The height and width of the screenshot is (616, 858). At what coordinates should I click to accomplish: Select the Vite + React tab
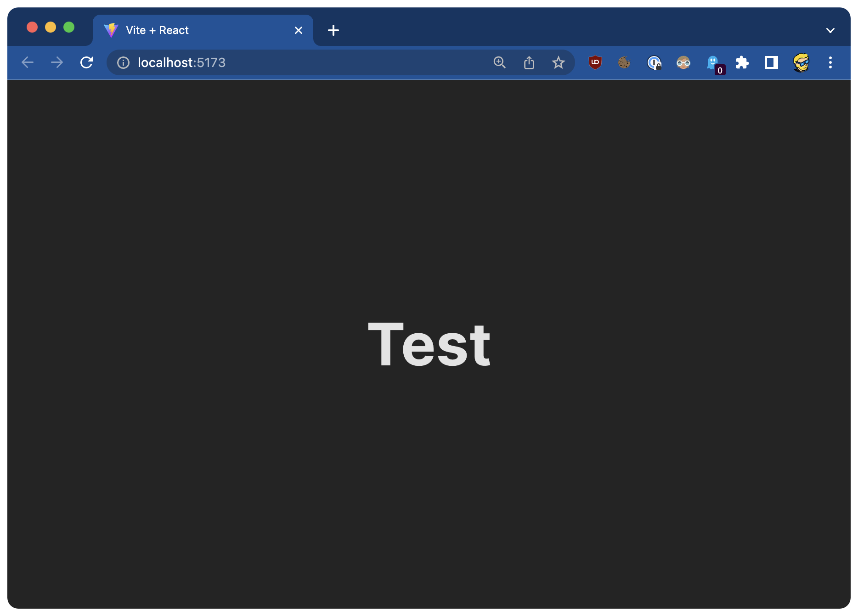pyautogui.click(x=184, y=30)
